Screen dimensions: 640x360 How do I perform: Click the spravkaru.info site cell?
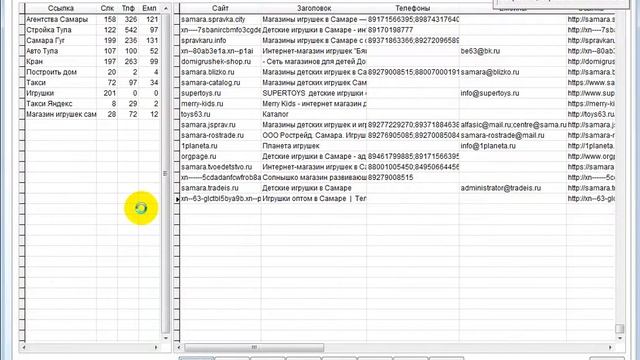(x=220, y=40)
